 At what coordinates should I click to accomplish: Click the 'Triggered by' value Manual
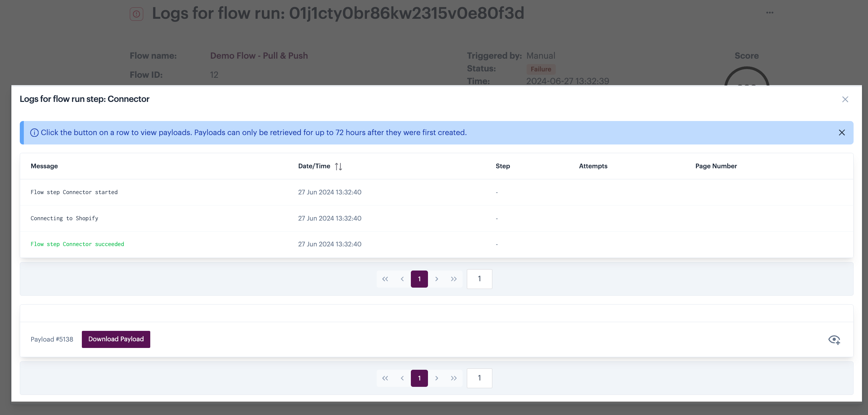(x=541, y=56)
